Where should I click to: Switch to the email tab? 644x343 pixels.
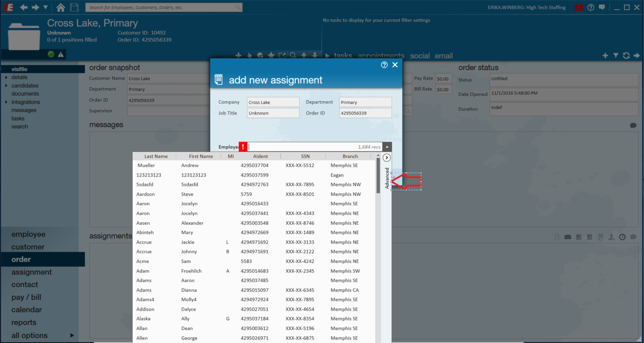click(x=443, y=56)
